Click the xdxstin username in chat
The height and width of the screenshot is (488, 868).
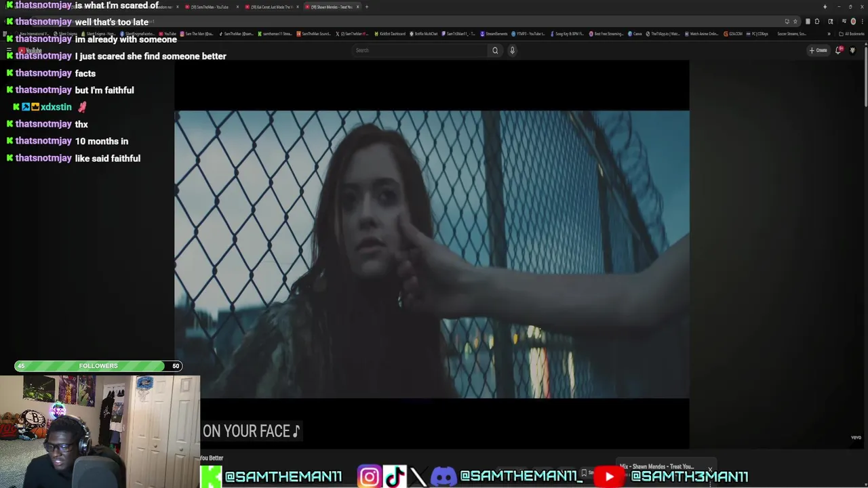pos(56,107)
